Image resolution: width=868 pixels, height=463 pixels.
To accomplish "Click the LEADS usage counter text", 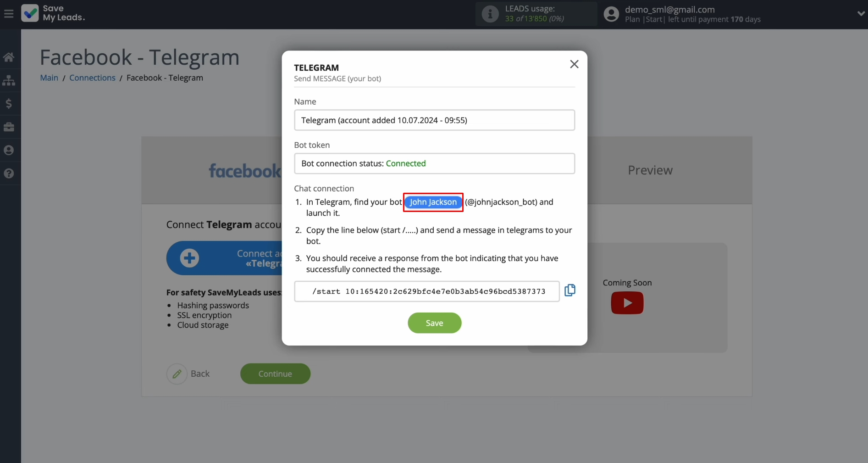I will [535, 19].
